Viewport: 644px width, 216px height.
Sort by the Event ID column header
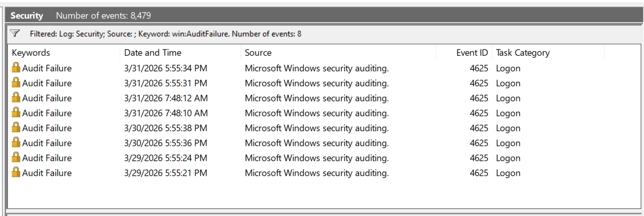464,53
